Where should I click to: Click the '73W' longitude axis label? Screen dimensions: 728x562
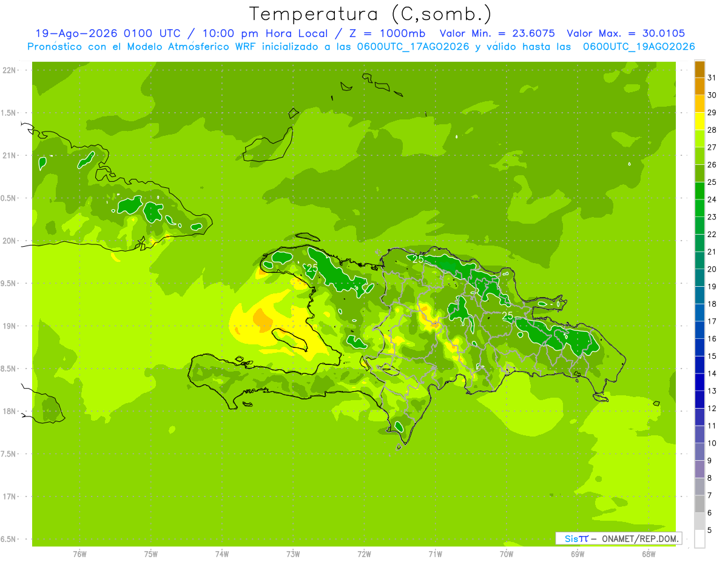(293, 554)
